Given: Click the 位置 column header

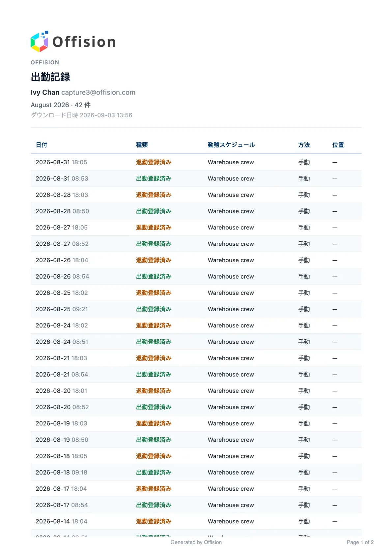Looking at the screenshot, I should pos(338,145).
